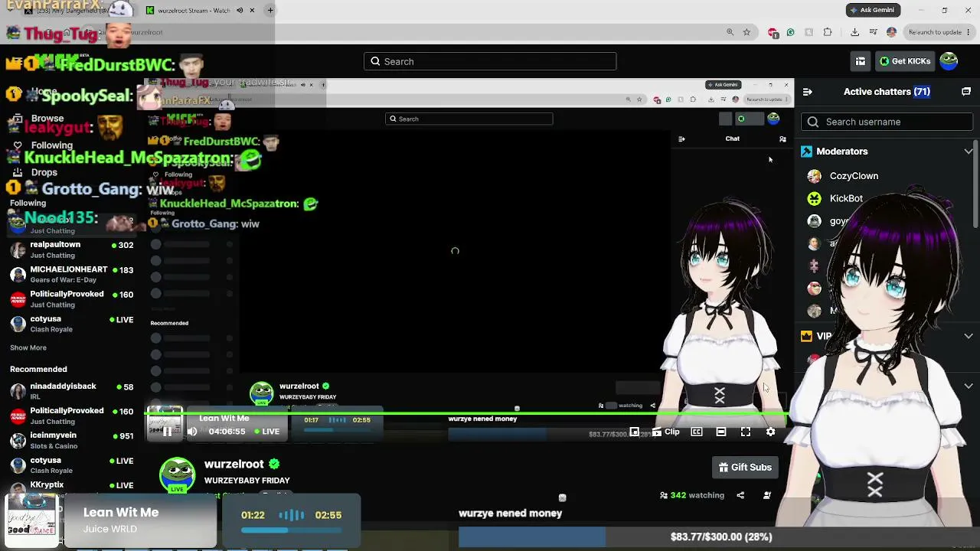The height and width of the screenshot is (551, 980).
Task: Share the stream via share icon
Action: pyautogui.click(x=740, y=495)
